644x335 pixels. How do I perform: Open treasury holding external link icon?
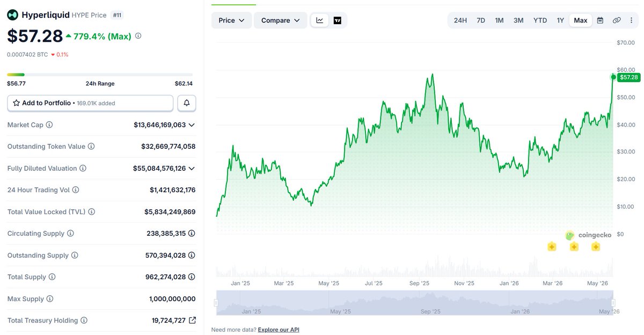coord(192,321)
